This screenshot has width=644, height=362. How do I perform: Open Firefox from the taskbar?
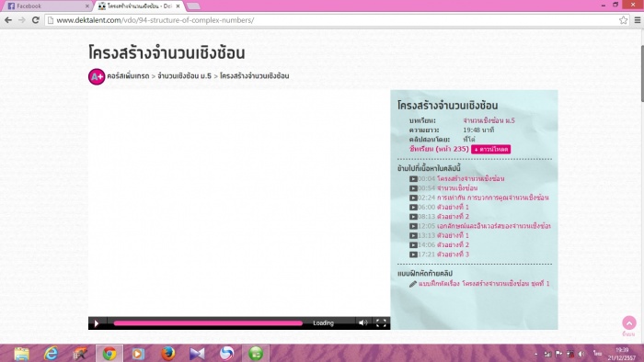(x=167, y=354)
